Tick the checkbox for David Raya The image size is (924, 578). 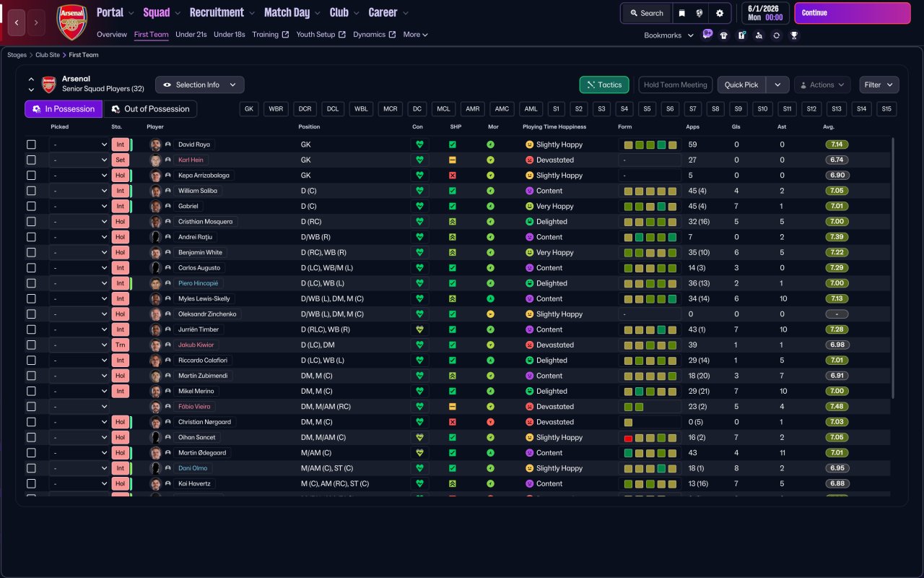[x=31, y=144]
